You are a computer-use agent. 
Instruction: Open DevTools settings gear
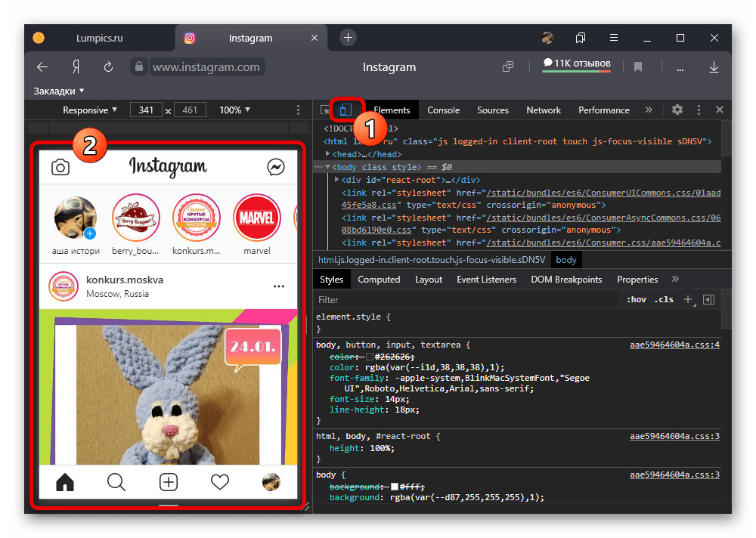(x=677, y=110)
